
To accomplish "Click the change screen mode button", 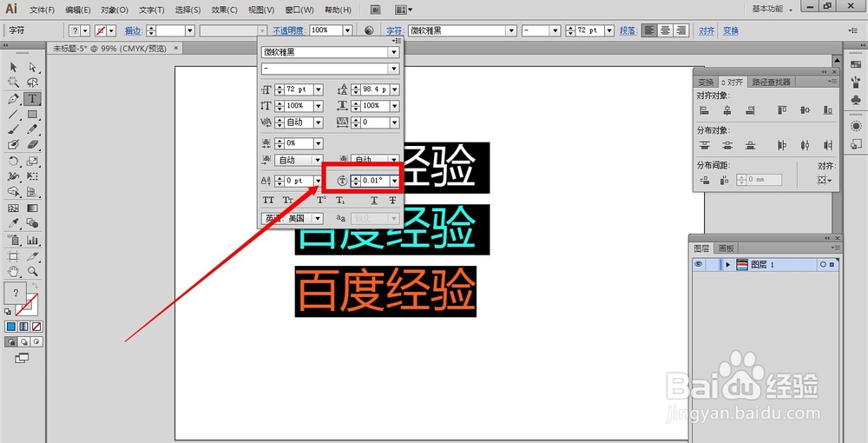I will (x=22, y=358).
